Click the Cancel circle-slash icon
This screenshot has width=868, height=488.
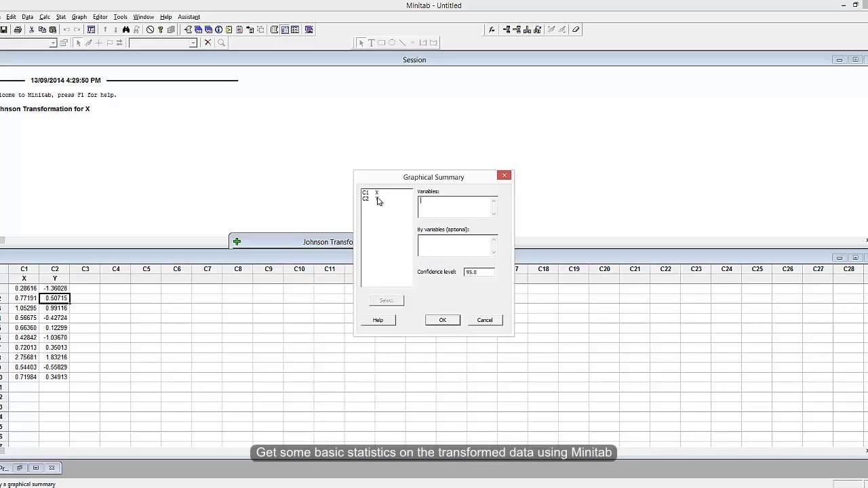(150, 30)
